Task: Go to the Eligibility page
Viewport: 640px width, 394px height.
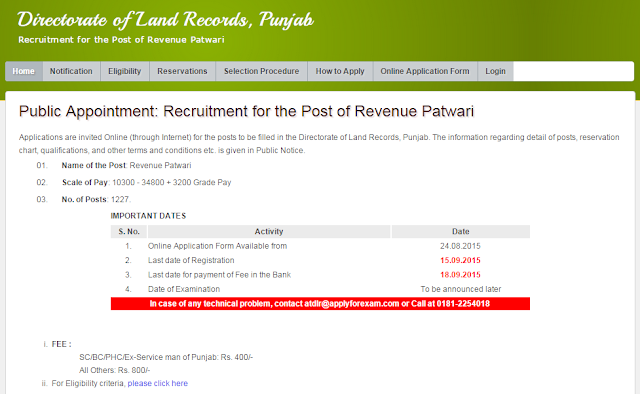Action: pos(124,71)
